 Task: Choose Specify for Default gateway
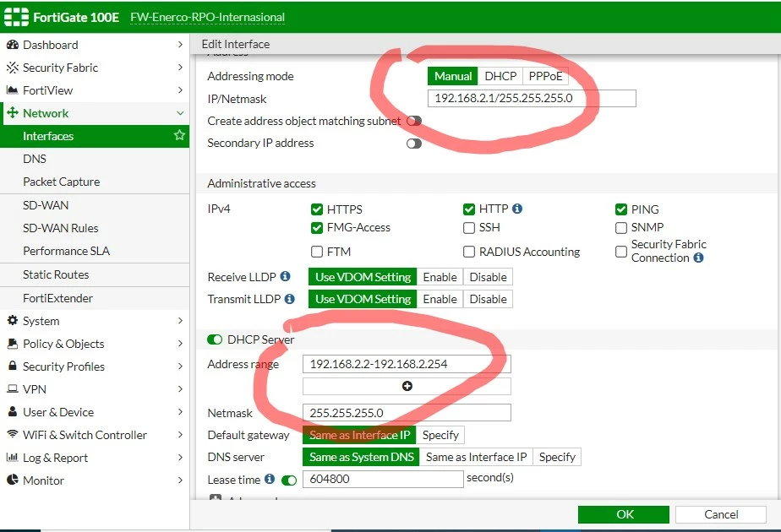[x=440, y=435]
